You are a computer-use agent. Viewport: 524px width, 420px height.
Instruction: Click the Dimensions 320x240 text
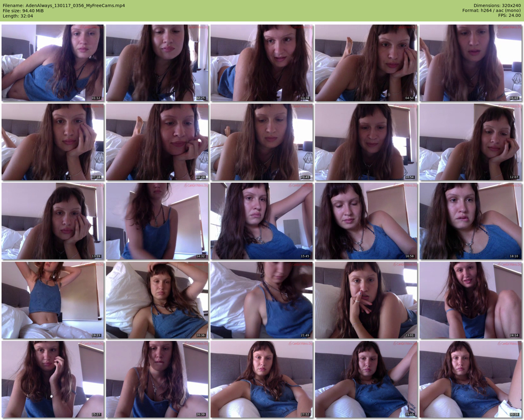tap(497, 6)
